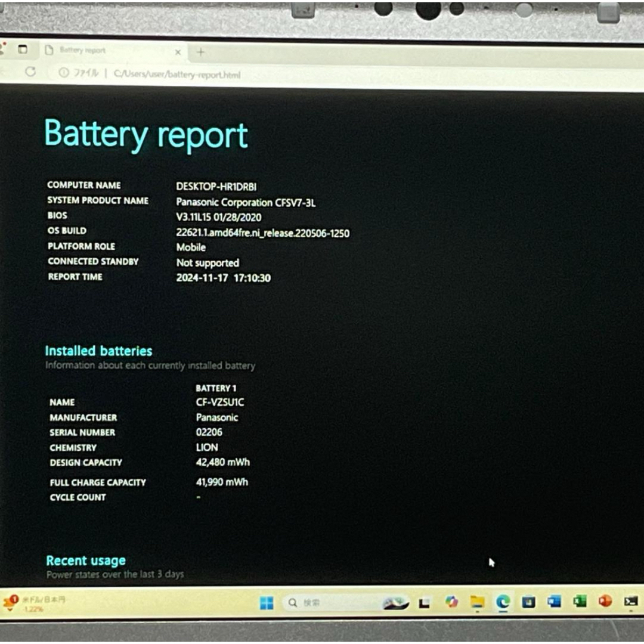Open the Terminal from the taskbar
This screenshot has height=644, width=644.
pos(631,602)
